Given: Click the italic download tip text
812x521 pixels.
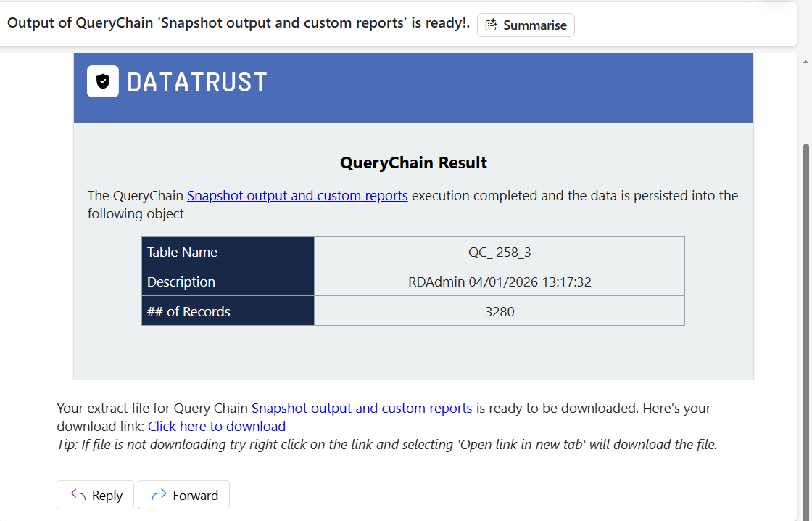Looking at the screenshot, I should (387, 444).
